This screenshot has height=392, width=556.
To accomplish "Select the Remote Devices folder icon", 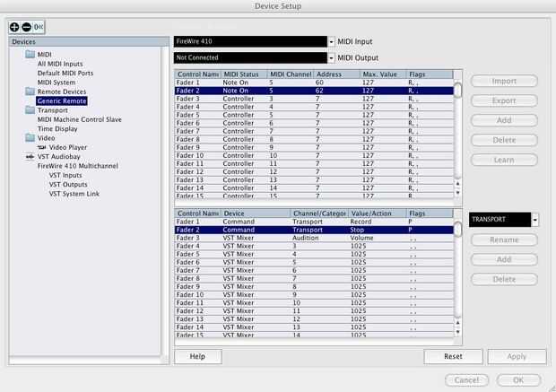I will coord(30,91).
